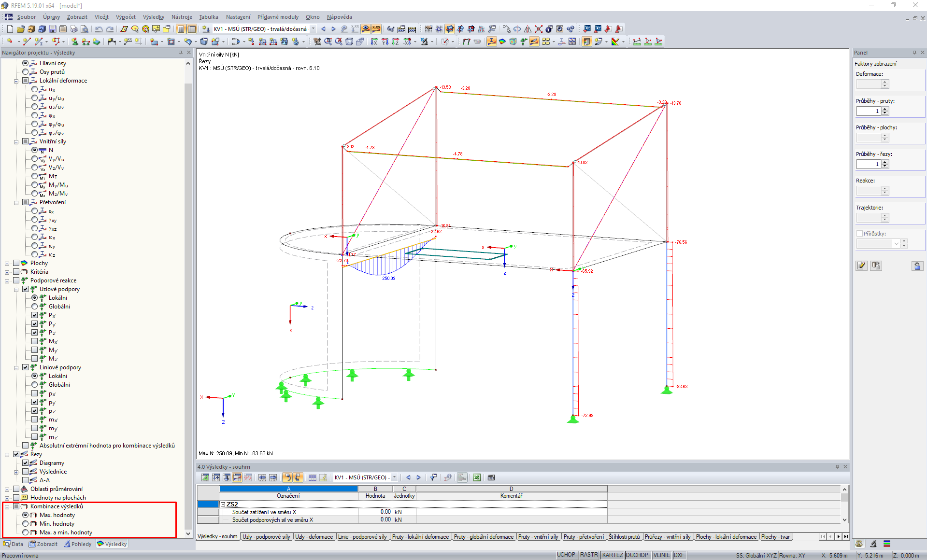Toggle the RASTR status bar button
This screenshot has height=560, width=927.
pos(589,555)
